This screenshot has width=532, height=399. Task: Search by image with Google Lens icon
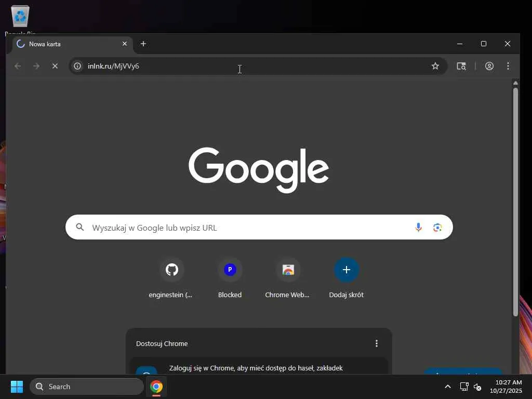coord(437,228)
